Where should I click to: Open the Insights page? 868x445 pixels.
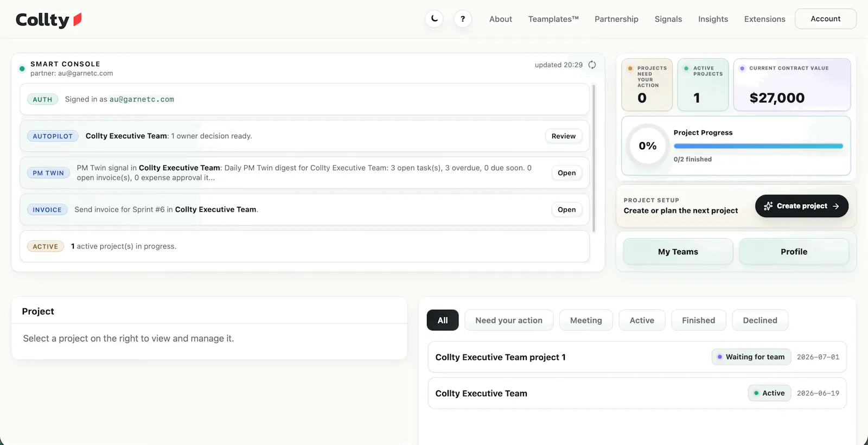click(x=713, y=19)
